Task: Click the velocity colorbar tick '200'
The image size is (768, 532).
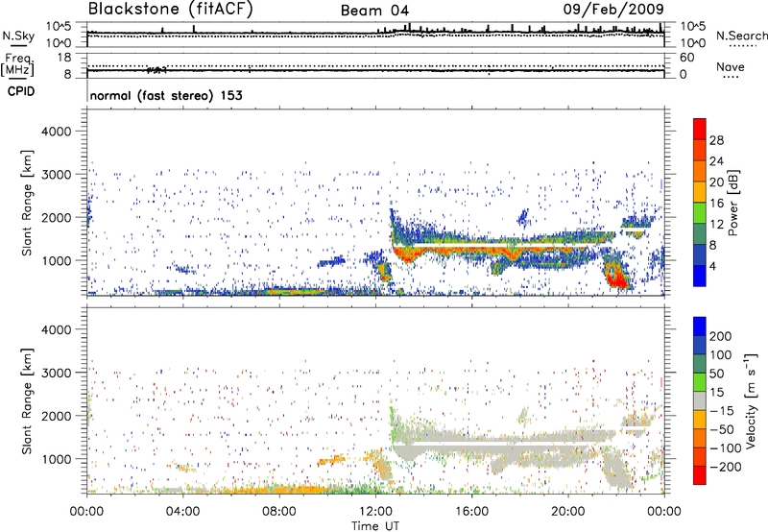Action: tap(721, 336)
